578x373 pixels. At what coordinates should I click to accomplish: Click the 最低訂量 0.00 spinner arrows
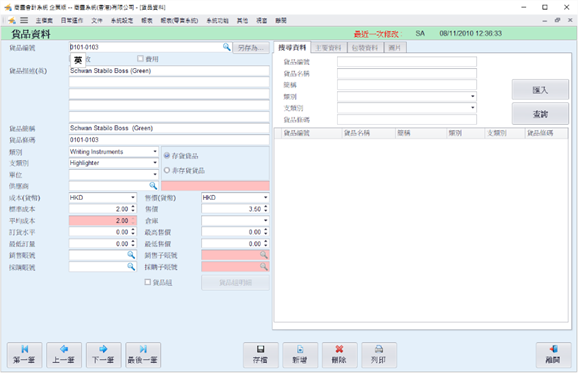(x=133, y=243)
